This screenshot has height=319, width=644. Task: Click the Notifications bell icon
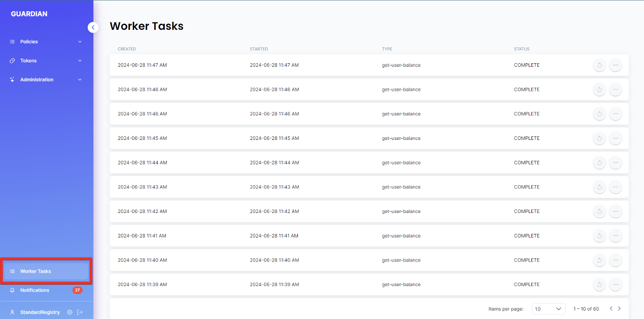(x=12, y=290)
